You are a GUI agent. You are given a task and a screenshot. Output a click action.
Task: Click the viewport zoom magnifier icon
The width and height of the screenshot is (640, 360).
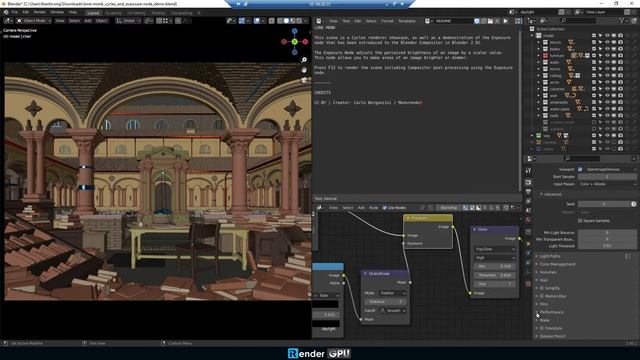tap(304, 60)
